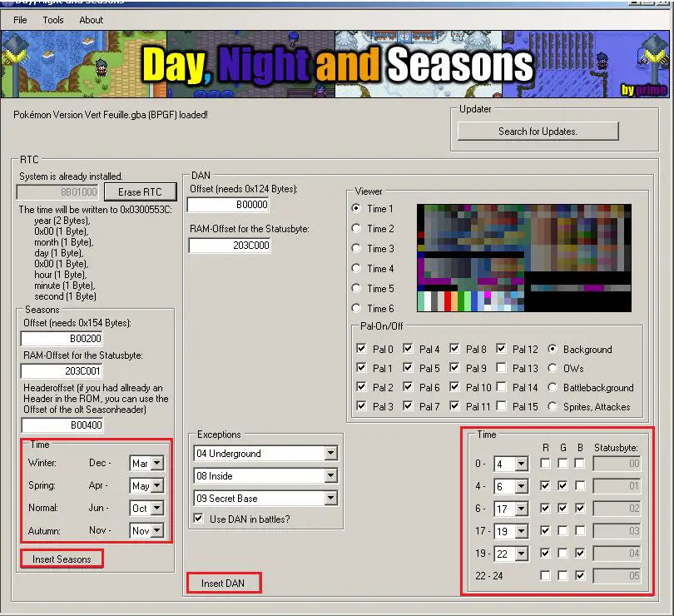The width and height of the screenshot is (674, 616).
Task: Click the Erase RTC button
Action: 140,191
